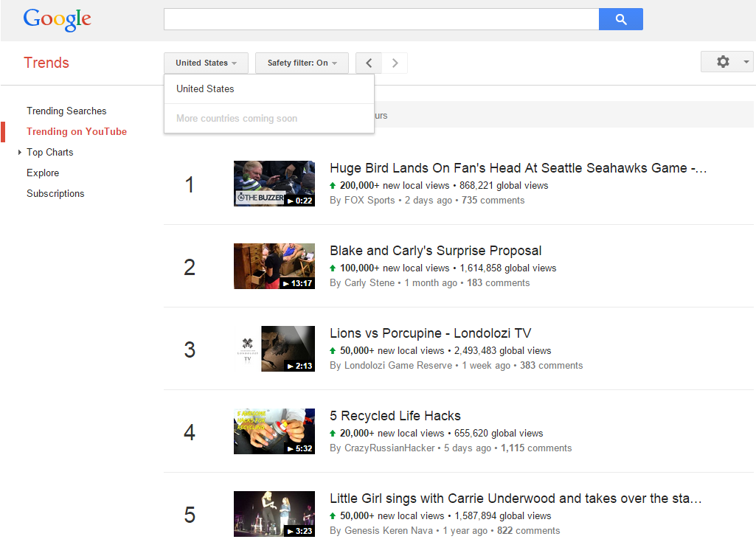The image size is (756, 542).
Task: Click green up arrow next to 100,000+ views
Action: pyautogui.click(x=333, y=268)
